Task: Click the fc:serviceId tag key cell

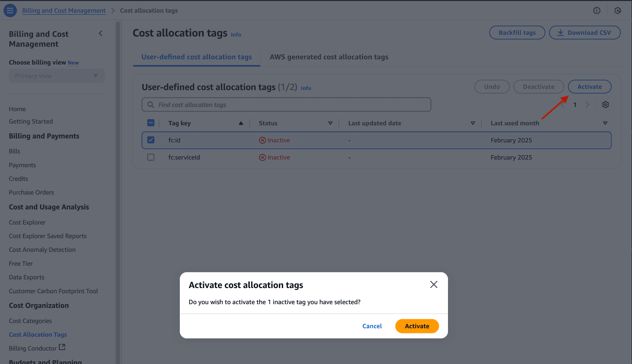Action: [184, 157]
